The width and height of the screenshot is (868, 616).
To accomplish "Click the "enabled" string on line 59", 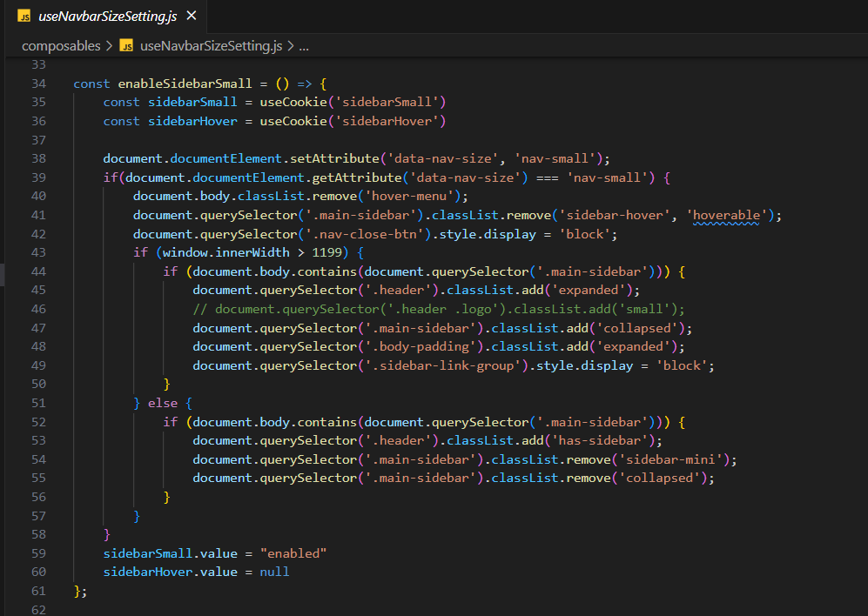I will (294, 553).
